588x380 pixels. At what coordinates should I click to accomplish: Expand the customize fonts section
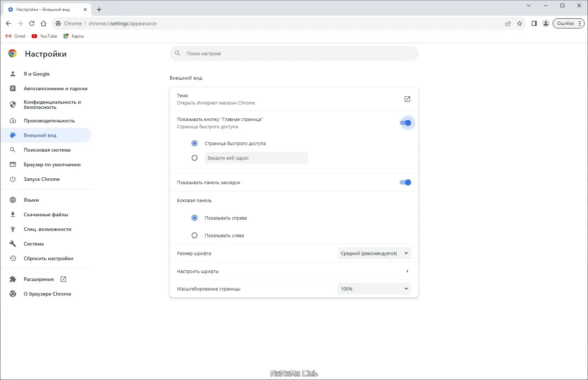pyautogui.click(x=407, y=271)
